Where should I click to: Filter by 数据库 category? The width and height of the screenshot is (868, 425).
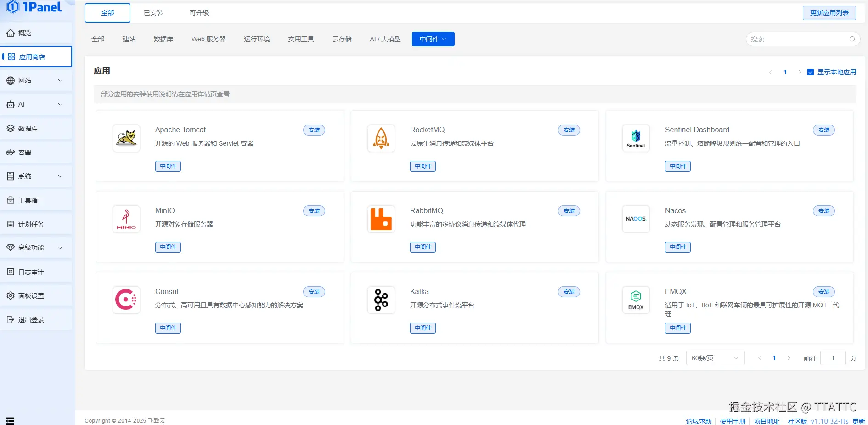(163, 39)
